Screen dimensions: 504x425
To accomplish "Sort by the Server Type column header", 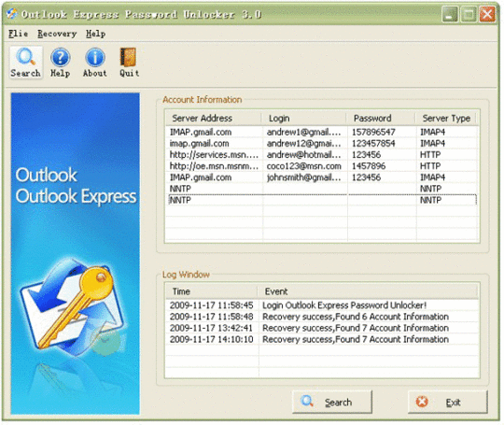I will click(x=446, y=118).
